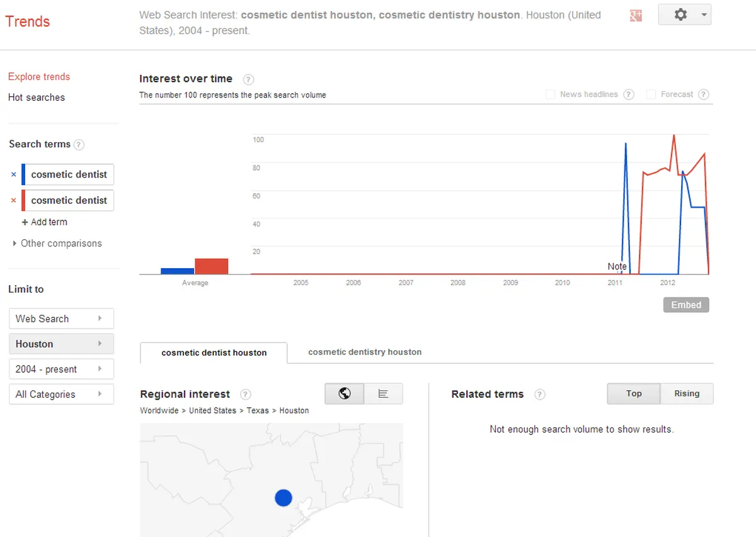This screenshot has height=537, width=756.
Task: Enable the Forecast checkbox
Action: click(x=651, y=94)
